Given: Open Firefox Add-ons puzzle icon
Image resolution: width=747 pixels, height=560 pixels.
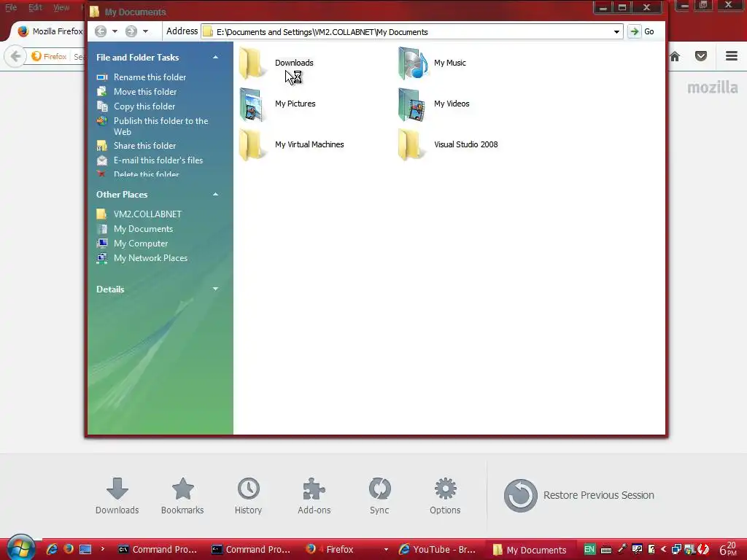Looking at the screenshot, I should pyautogui.click(x=314, y=489).
